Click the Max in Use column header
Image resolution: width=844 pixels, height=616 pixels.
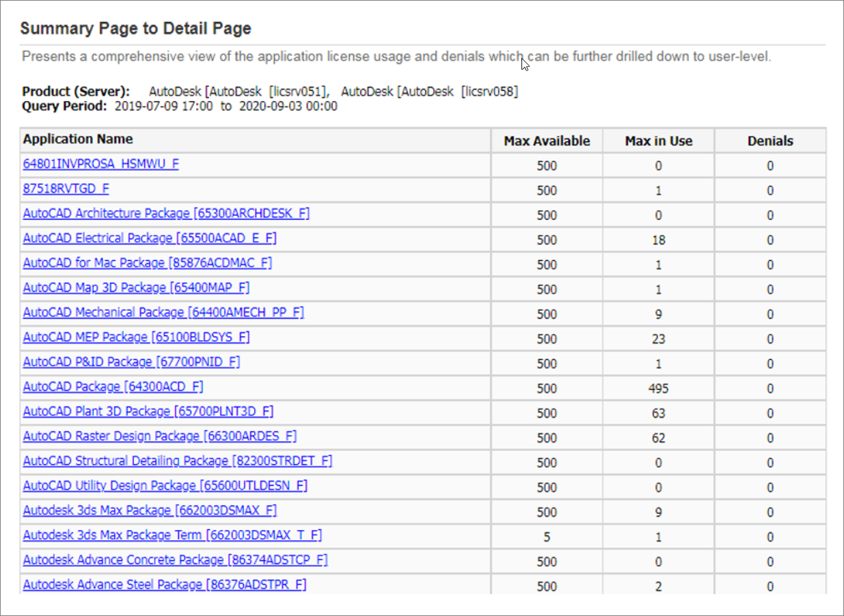pyautogui.click(x=659, y=141)
